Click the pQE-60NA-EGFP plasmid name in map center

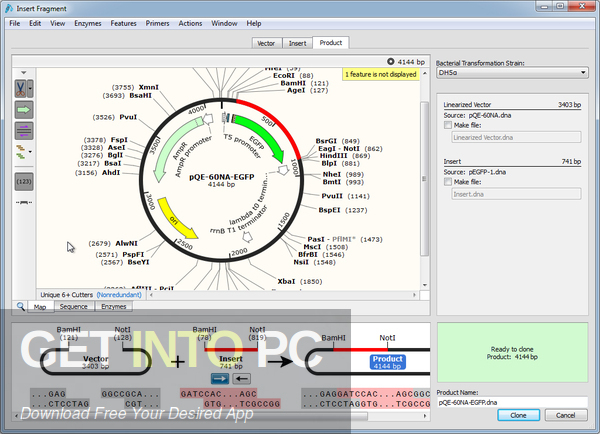[222, 177]
